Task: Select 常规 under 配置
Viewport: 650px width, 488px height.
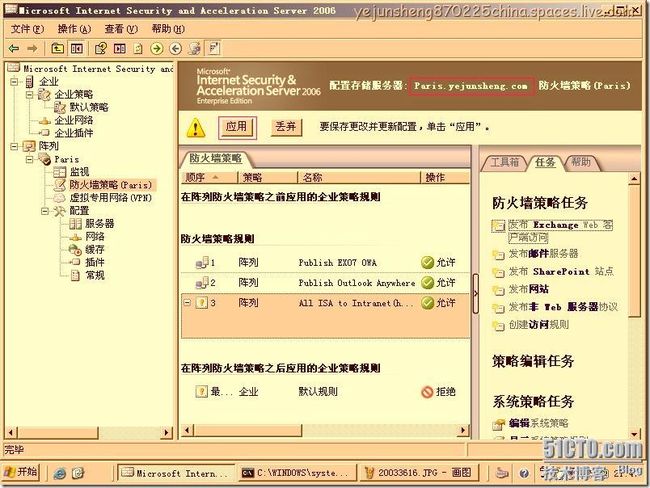Action: [95, 275]
